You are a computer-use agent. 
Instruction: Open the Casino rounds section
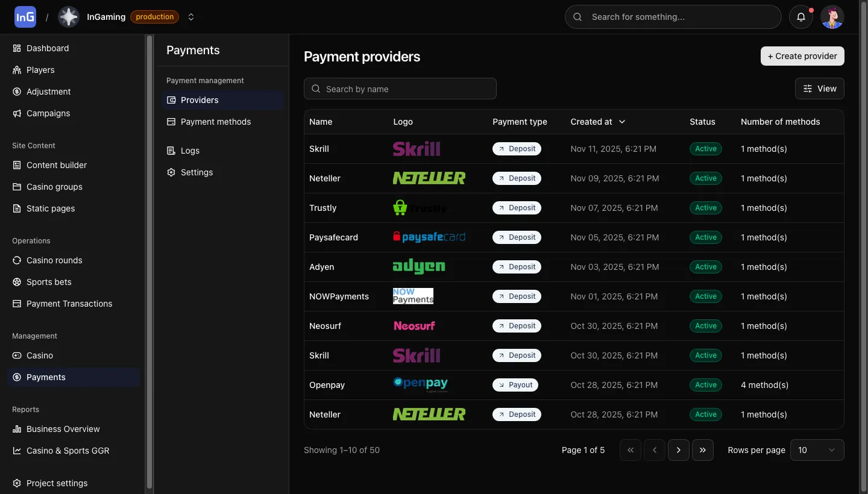tap(54, 260)
